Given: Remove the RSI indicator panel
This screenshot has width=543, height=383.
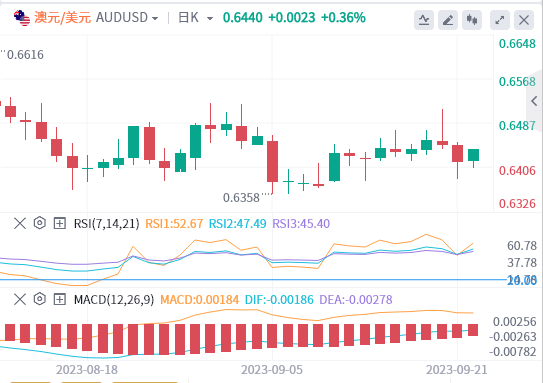Looking at the screenshot, I should tap(20, 223).
